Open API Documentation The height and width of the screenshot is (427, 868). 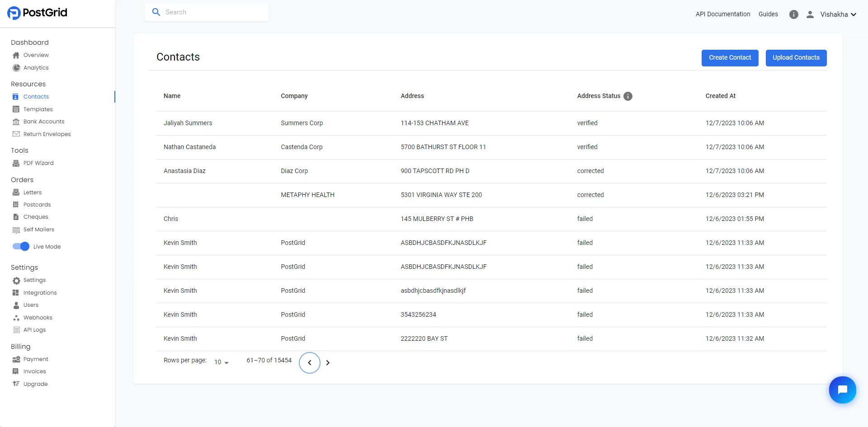(722, 14)
